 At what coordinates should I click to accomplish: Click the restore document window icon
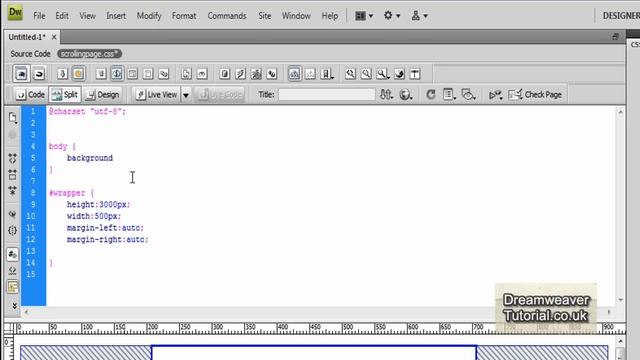pyautogui.click(x=615, y=37)
